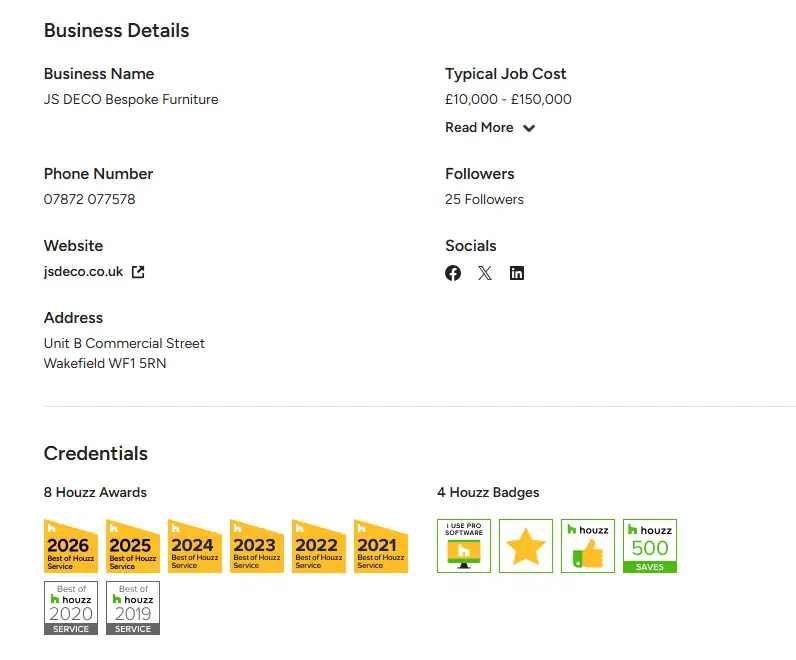Select the Best of Houzz 2019 Service badge

point(133,608)
